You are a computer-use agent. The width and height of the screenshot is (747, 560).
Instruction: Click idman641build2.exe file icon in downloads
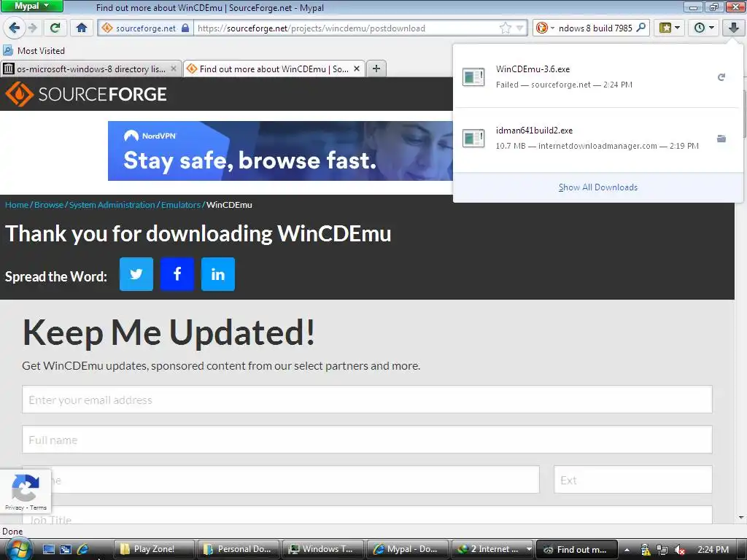(473, 138)
